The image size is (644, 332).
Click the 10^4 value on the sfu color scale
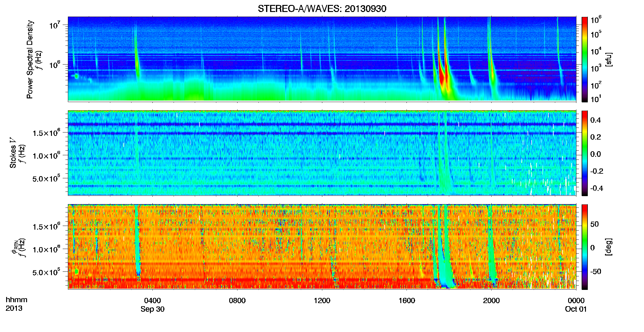[x=596, y=51]
